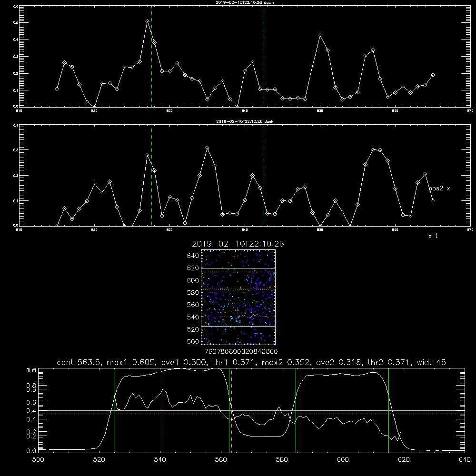
Task: Click the red dotted line near 586
Action: click(x=300, y=410)
